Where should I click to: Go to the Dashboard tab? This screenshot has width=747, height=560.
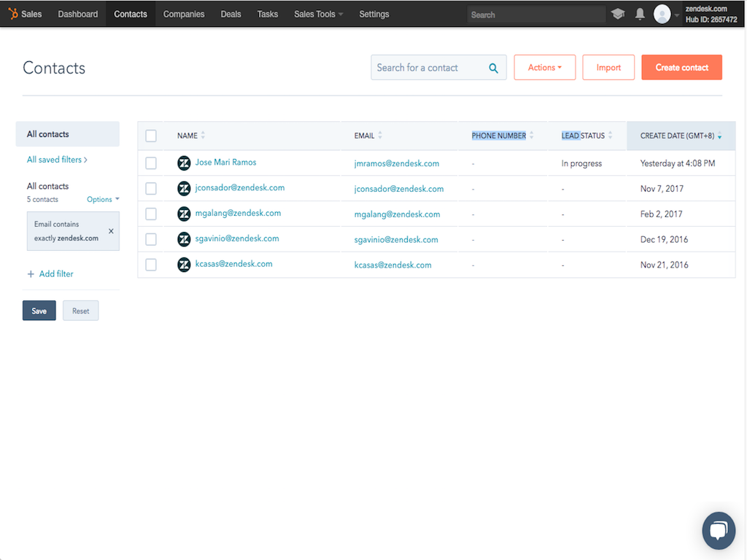click(x=77, y=14)
